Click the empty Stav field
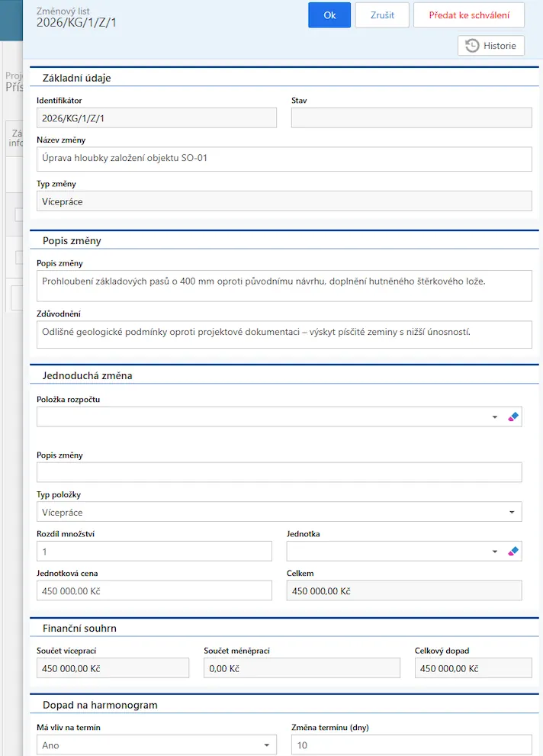 pyautogui.click(x=411, y=117)
